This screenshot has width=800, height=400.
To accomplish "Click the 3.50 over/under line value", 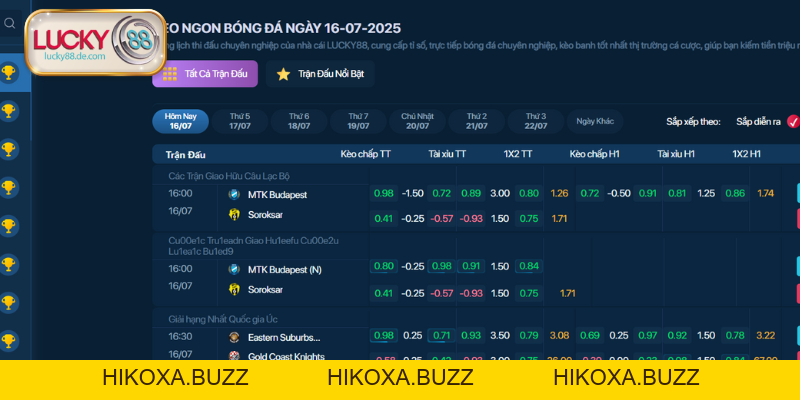I will (500, 335).
